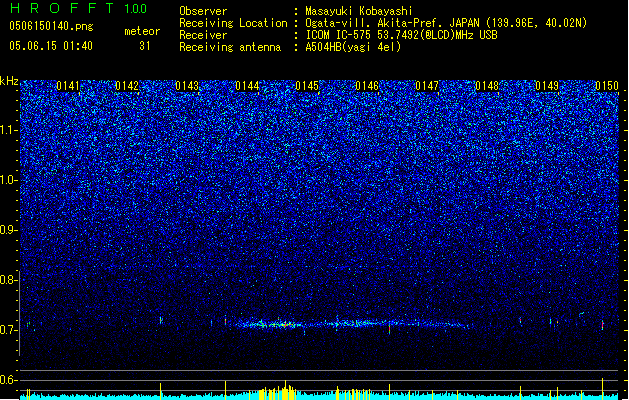Click the 0146 time marker
Screen dimensions: 629x400
tap(367, 86)
